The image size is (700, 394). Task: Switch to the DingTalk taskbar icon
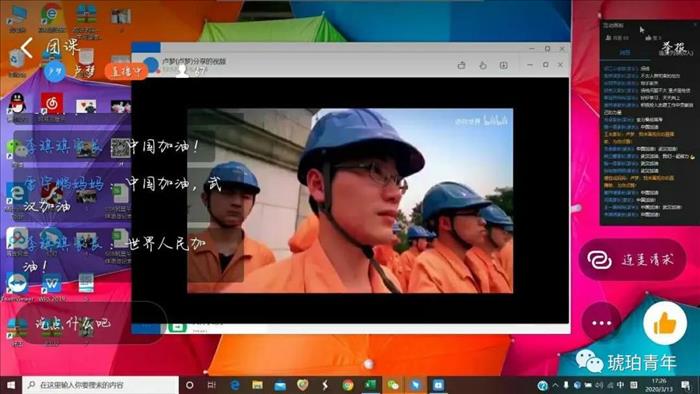[416, 385]
